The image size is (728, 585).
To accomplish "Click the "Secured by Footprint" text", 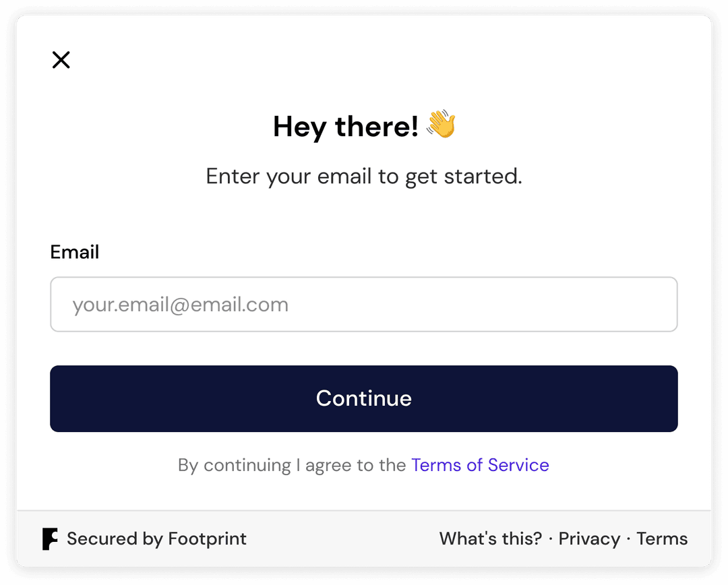I will [156, 539].
